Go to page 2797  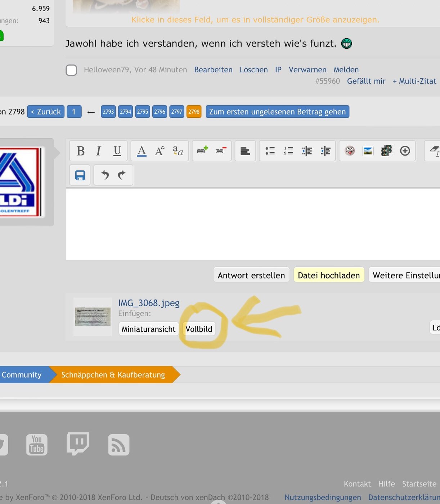[177, 112]
